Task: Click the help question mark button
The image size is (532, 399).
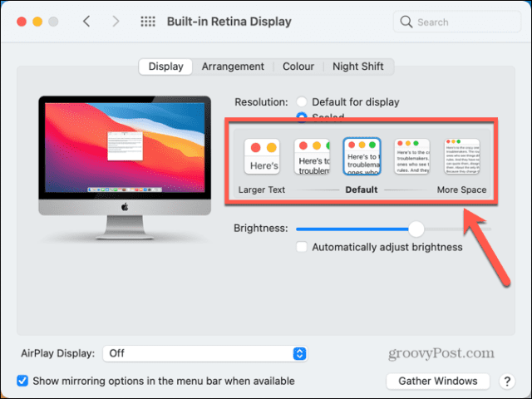Action: pos(506,381)
